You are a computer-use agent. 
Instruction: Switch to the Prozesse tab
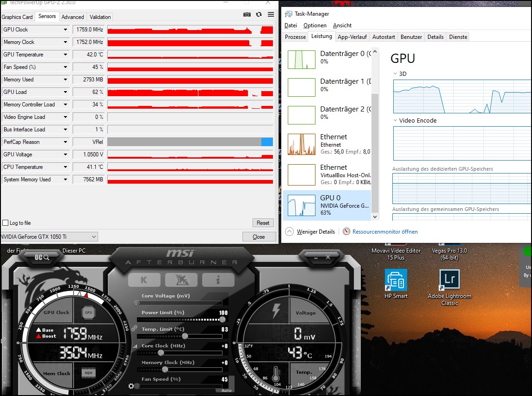pyautogui.click(x=295, y=37)
